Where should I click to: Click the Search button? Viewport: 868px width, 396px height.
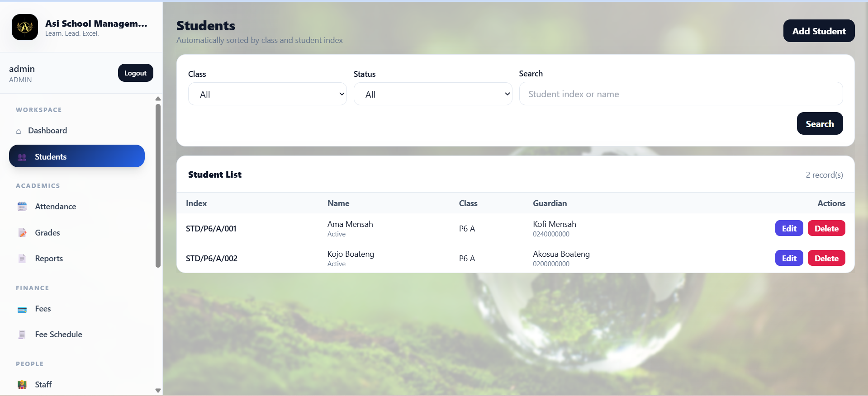(x=820, y=123)
